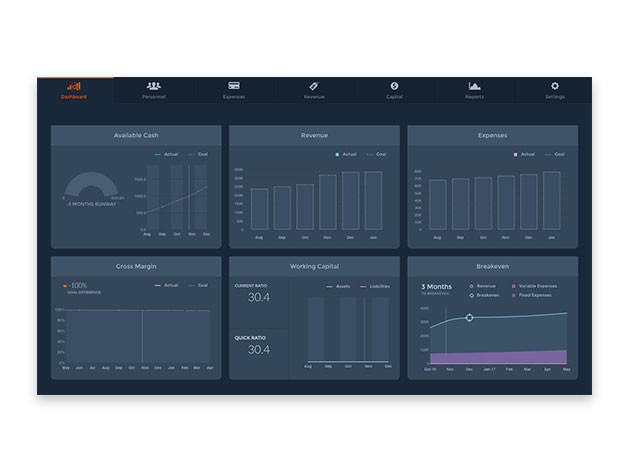Click the Dec bar in Revenue chart

tap(350, 201)
